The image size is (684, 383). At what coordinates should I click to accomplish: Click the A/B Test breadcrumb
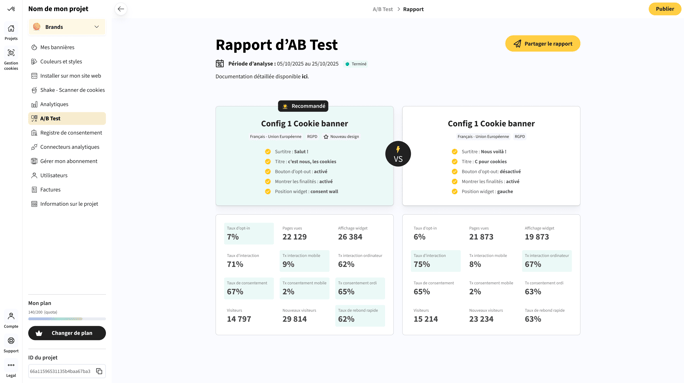(383, 9)
